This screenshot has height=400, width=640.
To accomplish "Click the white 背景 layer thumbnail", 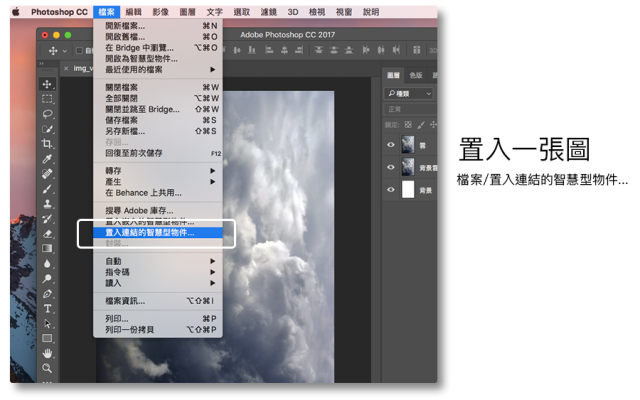I will (407, 189).
